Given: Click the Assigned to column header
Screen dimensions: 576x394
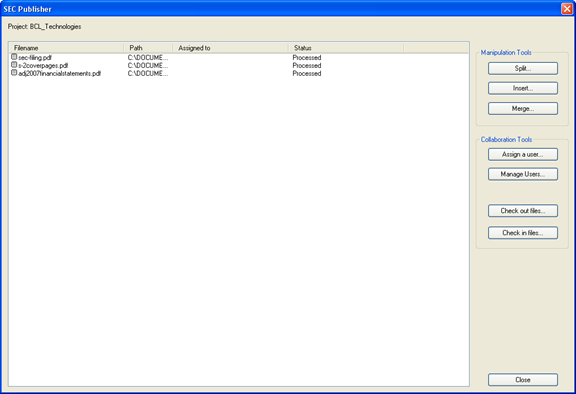Looking at the screenshot, I should pos(230,48).
